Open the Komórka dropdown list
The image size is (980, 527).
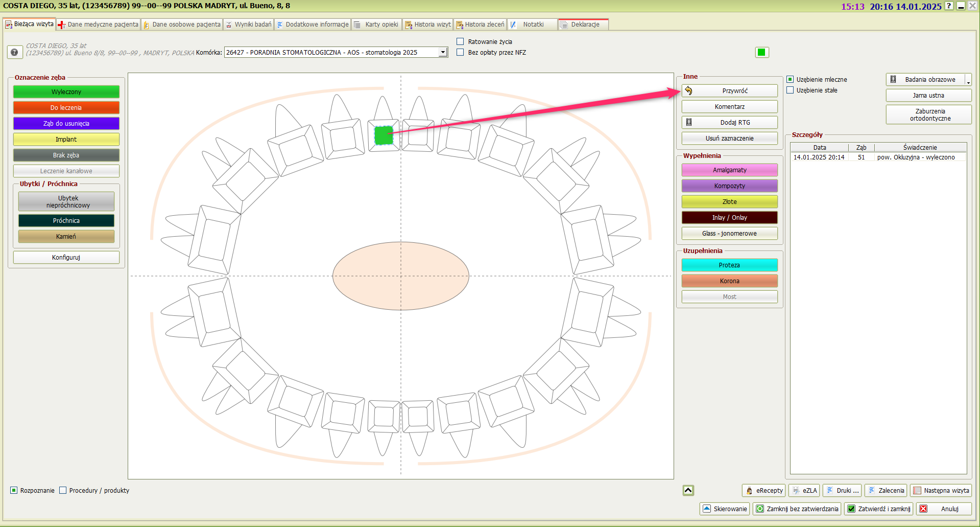click(x=443, y=52)
